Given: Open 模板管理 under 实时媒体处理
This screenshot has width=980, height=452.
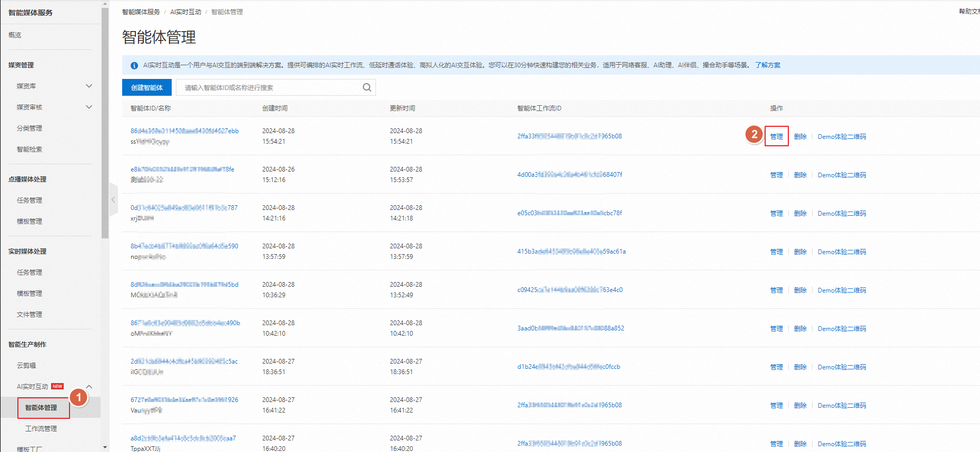Looking at the screenshot, I should click(x=29, y=293).
